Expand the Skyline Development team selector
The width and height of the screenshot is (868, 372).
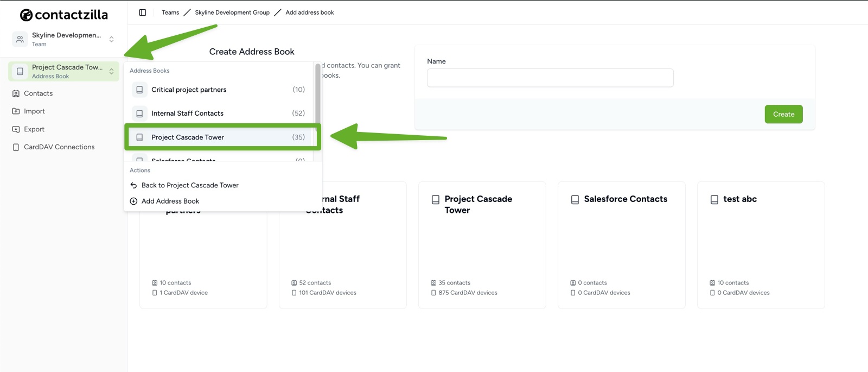pos(110,39)
